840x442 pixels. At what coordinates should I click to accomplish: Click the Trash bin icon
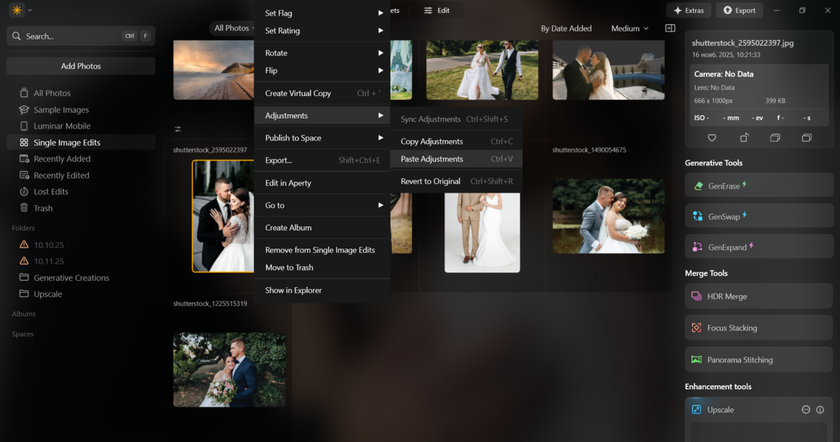(x=24, y=208)
